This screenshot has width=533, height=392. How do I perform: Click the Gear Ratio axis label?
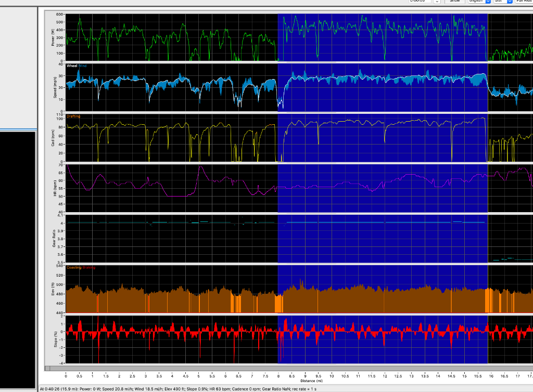53,238
